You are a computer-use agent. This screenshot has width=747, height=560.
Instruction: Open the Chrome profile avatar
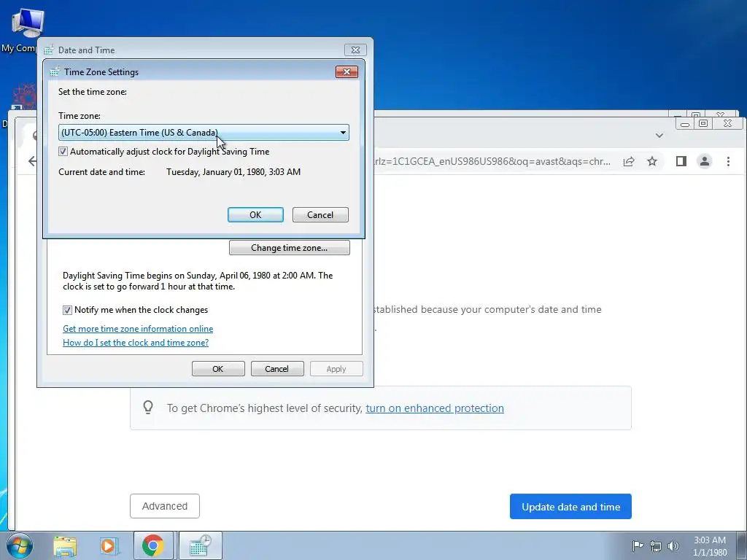[x=705, y=161]
